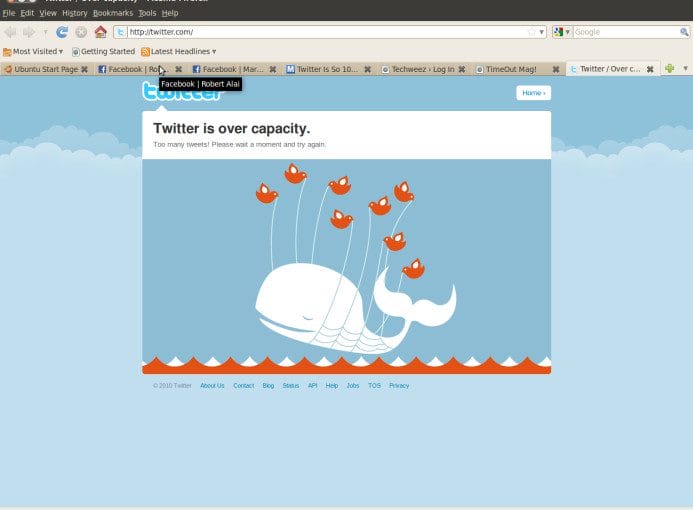Image resolution: width=693 pixels, height=510 pixels.
Task: Open the Bookmarks menu
Action: click(x=113, y=13)
